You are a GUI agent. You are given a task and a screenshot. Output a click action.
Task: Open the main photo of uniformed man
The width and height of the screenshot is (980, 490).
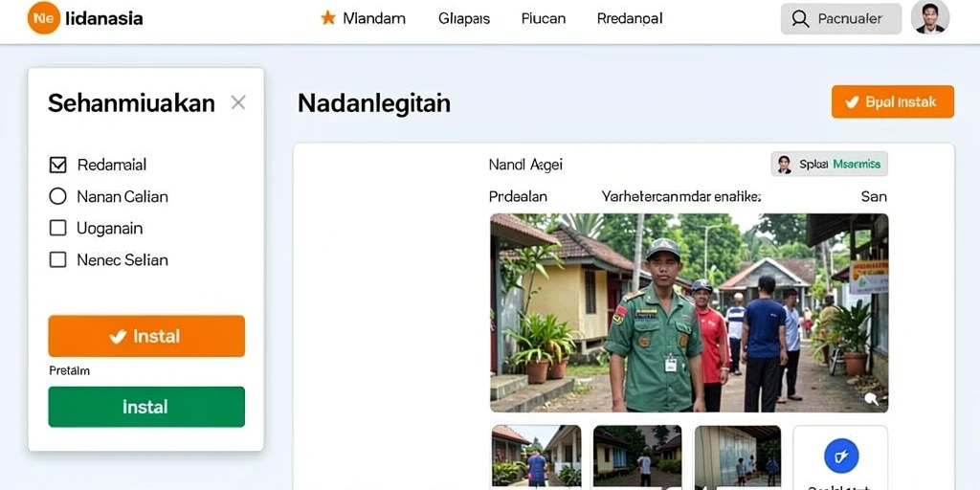[x=689, y=313]
